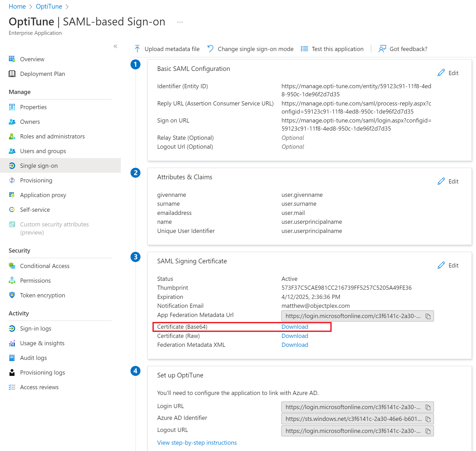The height and width of the screenshot is (451, 476).
Task: Download Federation Metadata XML
Action: tap(295, 345)
